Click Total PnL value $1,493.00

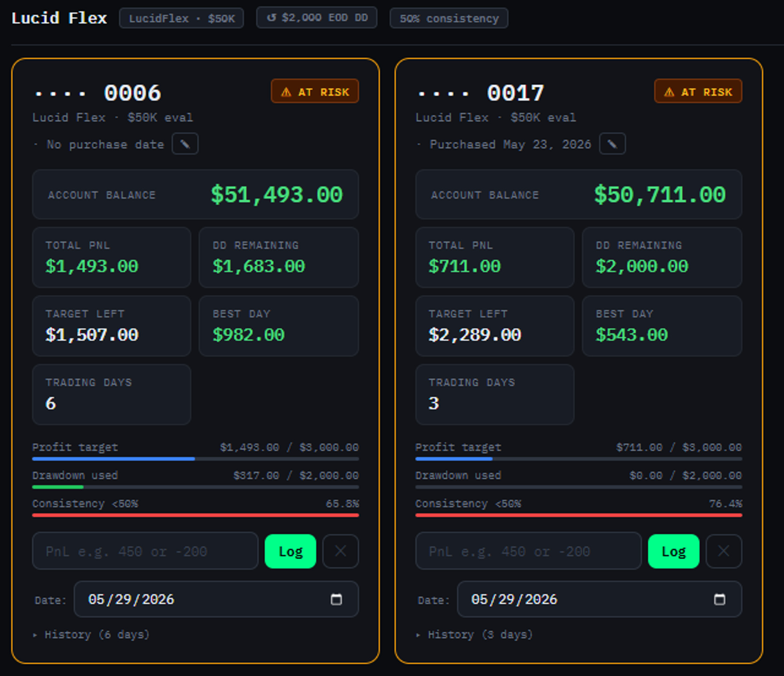pos(92,267)
